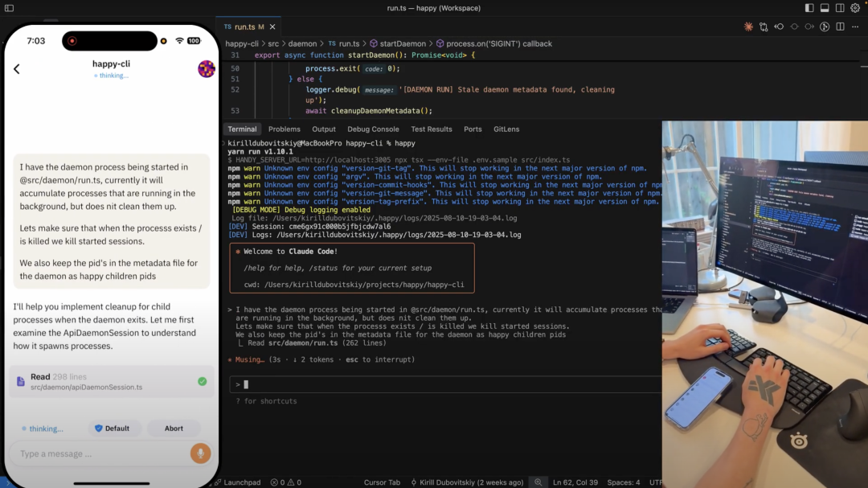Image resolution: width=868 pixels, height=488 pixels.
Task: Toggle the thinking... status chip
Action: pos(41,428)
